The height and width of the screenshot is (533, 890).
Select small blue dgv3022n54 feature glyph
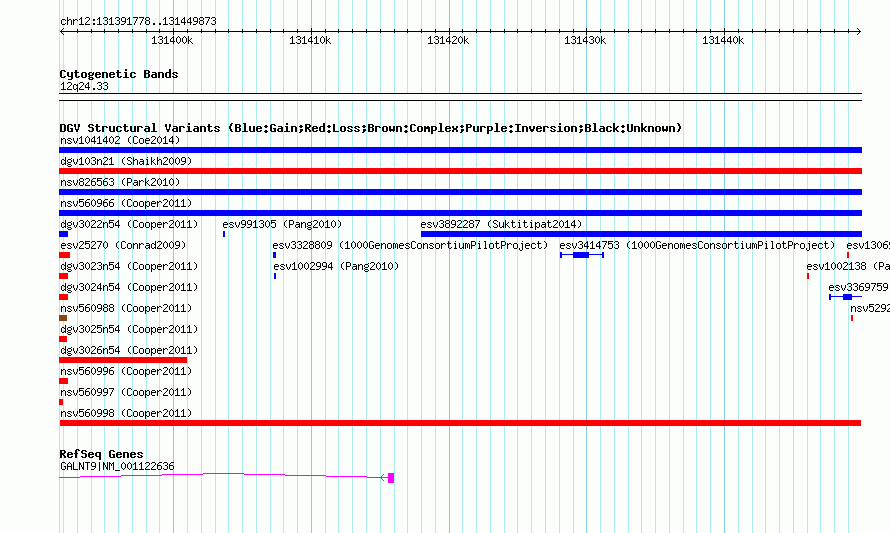(64, 234)
